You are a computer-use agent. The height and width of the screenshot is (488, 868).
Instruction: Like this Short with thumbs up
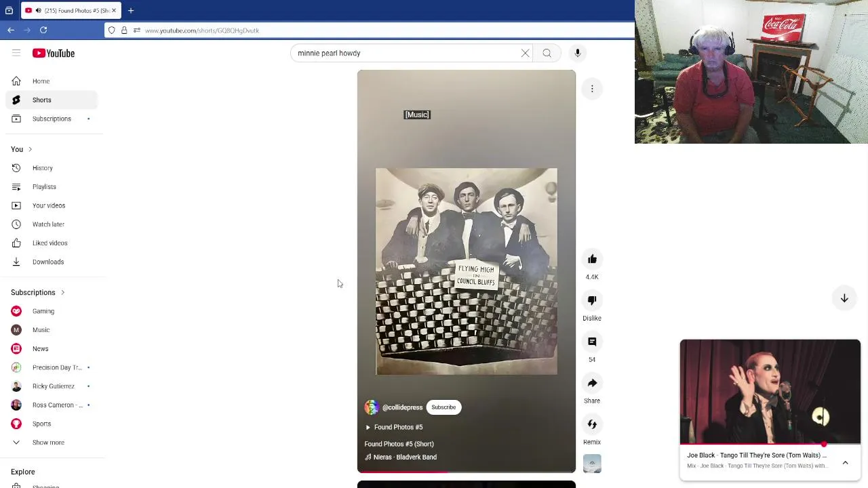point(592,259)
